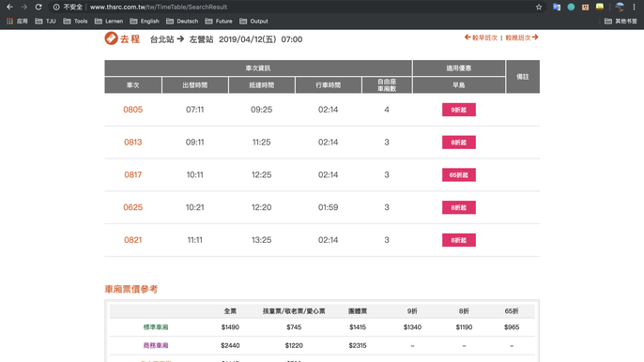Open train number 0805 details

pos(132,110)
